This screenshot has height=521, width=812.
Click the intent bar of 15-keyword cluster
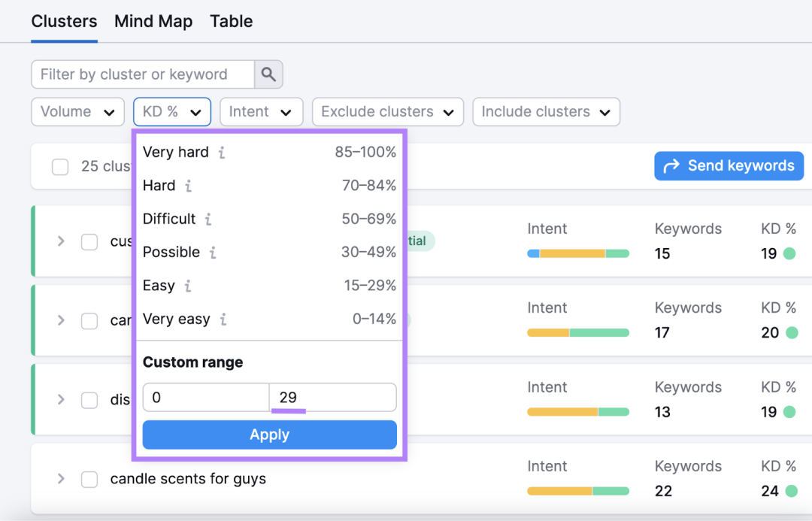click(x=578, y=254)
